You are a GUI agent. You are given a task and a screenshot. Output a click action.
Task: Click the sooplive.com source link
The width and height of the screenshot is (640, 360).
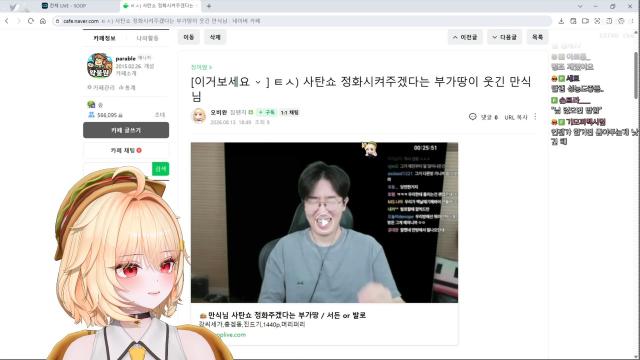pyautogui.click(x=230, y=335)
